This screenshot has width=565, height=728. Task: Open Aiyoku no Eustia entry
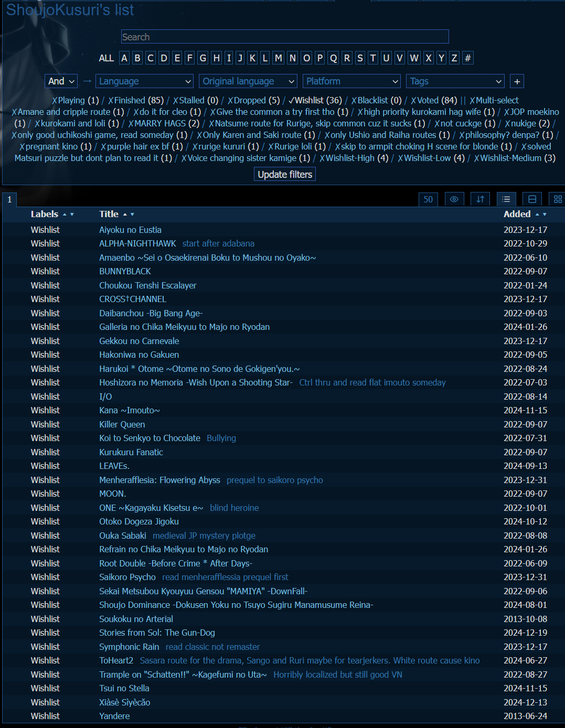point(130,230)
